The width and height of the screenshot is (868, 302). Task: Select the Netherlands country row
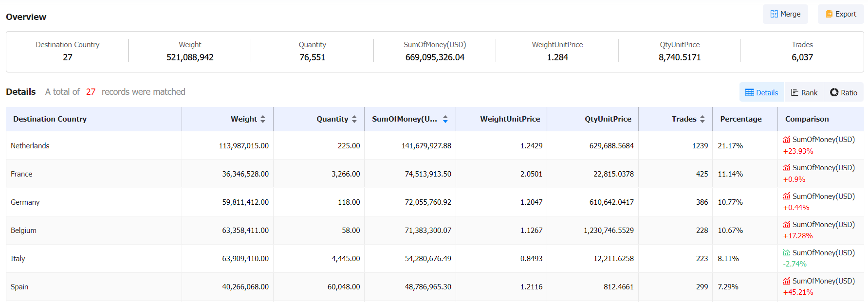coord(30,146)
